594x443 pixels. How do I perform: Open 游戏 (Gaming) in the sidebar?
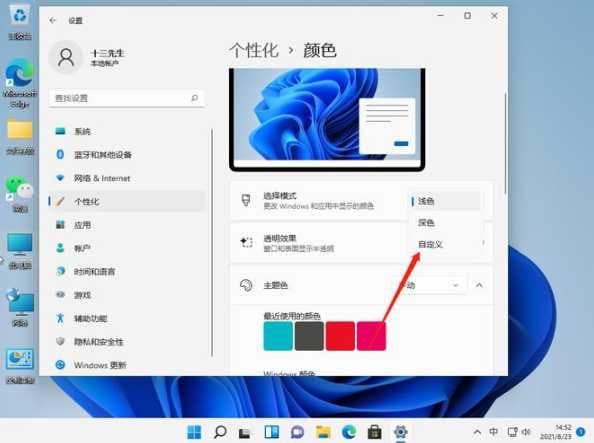click(127, 295)
